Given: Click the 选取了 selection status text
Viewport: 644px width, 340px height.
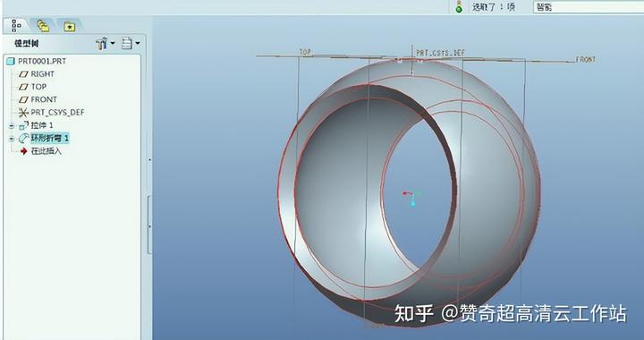Looking at the screenshot, I should click(493, 7).
